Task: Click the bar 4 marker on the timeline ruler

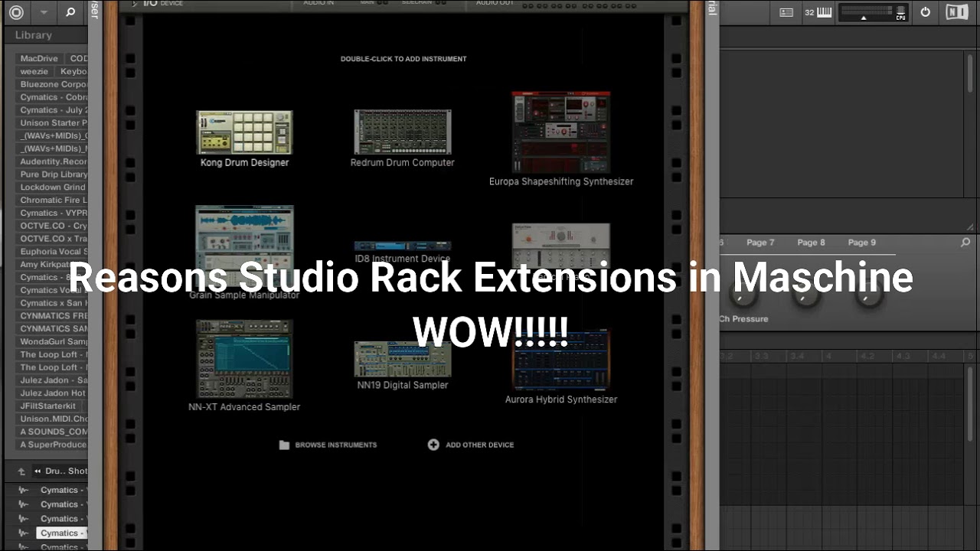Action: point(827,357)
